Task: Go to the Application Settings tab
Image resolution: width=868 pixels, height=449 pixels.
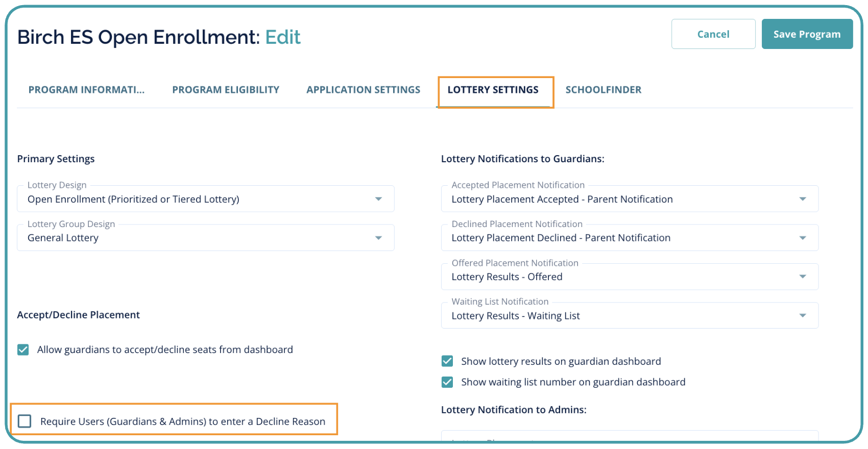Action: pos(363,90)
